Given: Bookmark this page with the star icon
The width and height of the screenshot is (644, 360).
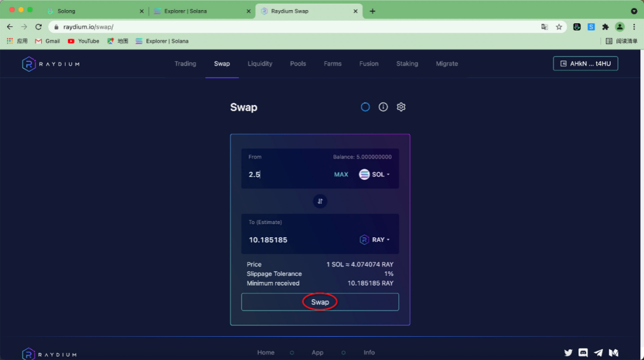Looking at the screenshot, I should (559, 27).
